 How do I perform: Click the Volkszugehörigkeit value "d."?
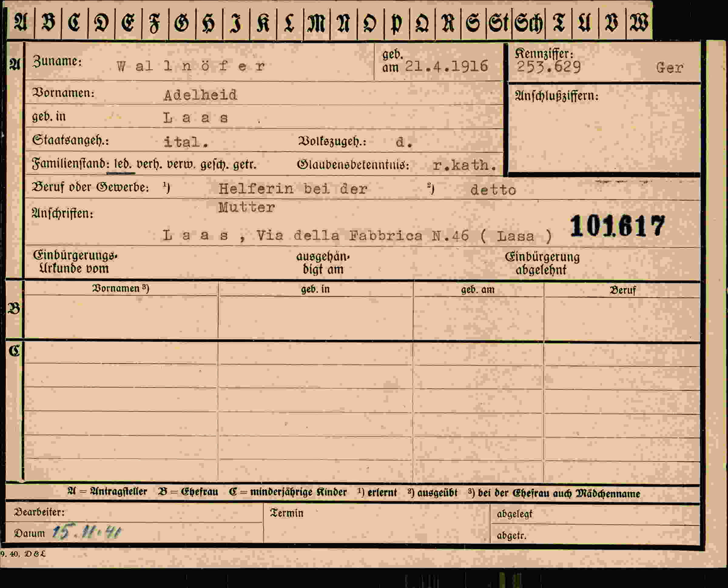pos(404,142)
